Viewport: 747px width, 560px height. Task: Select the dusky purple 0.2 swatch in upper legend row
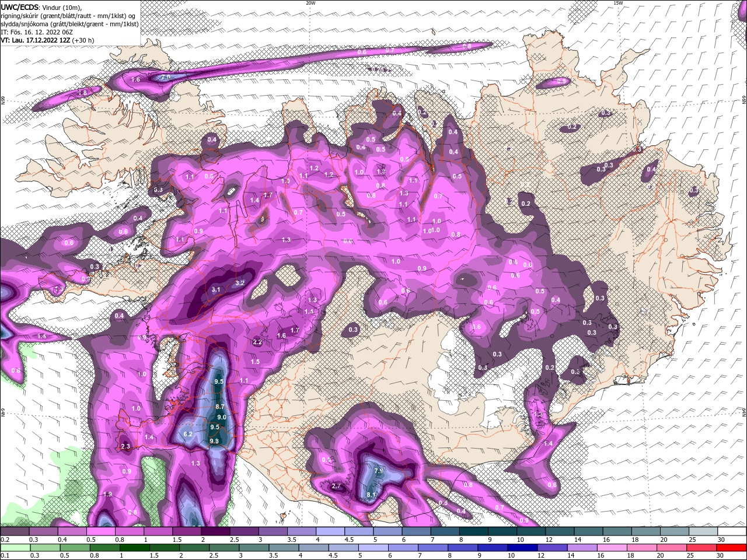(x=15, y=531)
